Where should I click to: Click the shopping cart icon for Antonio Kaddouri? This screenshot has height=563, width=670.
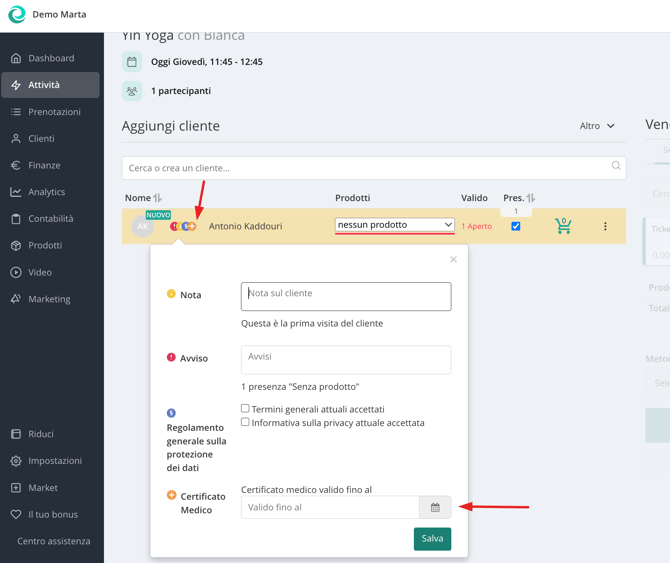click(563, 226)
